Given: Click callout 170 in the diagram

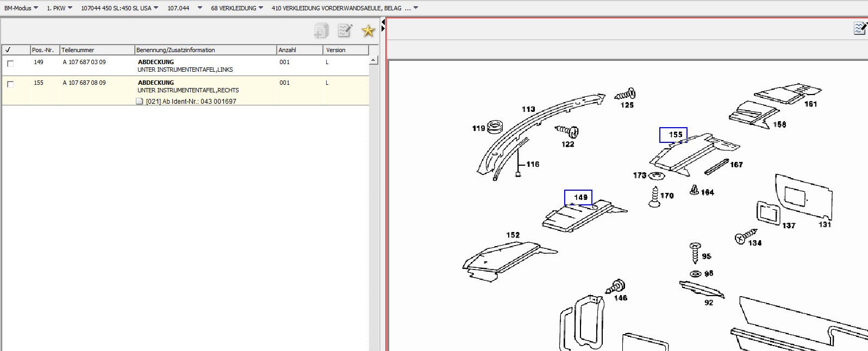Looking at the screenshot, I should [x=667, y=196].
